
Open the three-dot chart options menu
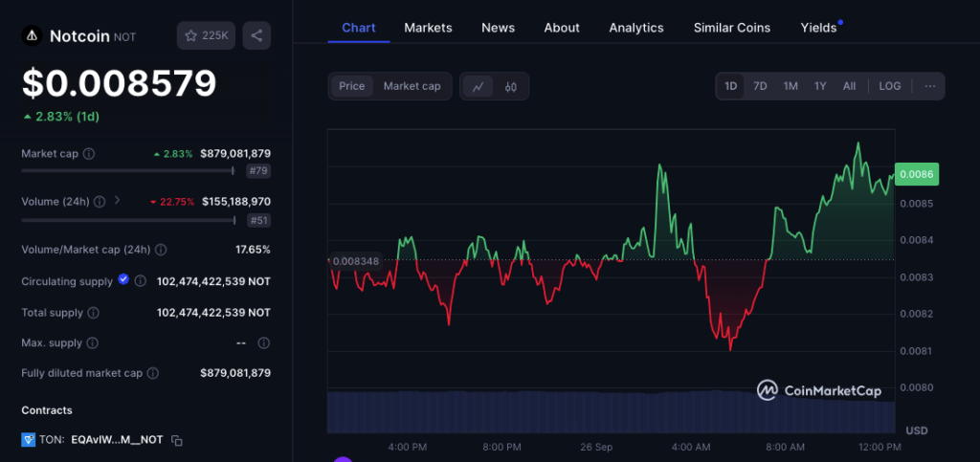[930, 86]
